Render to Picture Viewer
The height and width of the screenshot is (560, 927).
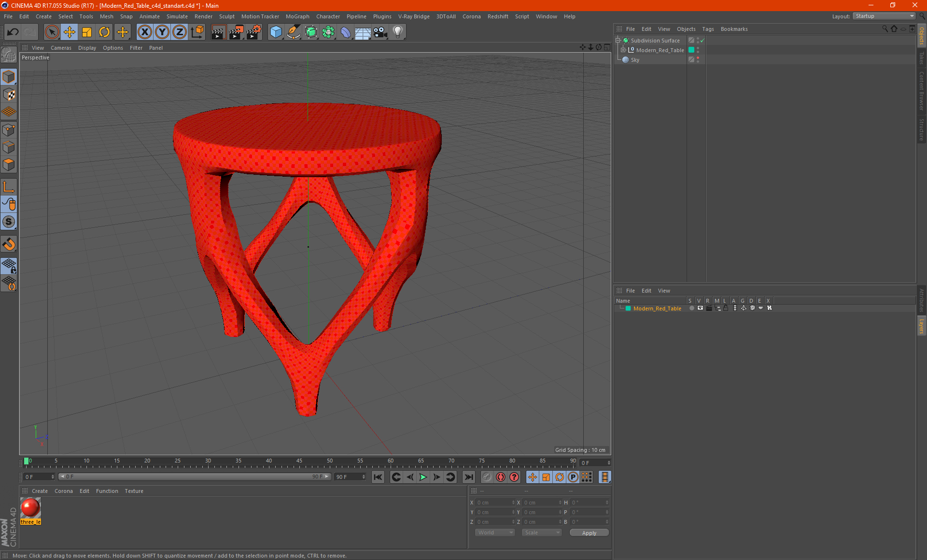click(236, 32)
